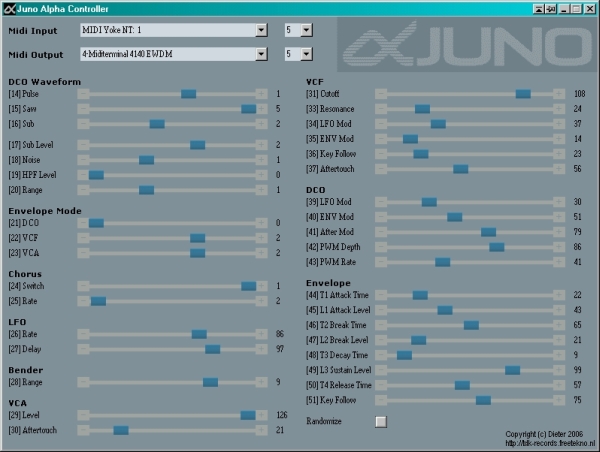Image resolution: width=600 pixels, height=452 pixels.
Task: Increase Resonance with its plus button
Action: 559,109
